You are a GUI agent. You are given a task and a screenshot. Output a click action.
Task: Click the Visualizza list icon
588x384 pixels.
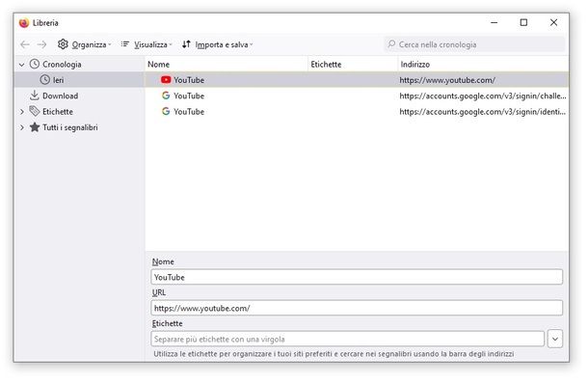pyautogui.click(x=125, y=44)
